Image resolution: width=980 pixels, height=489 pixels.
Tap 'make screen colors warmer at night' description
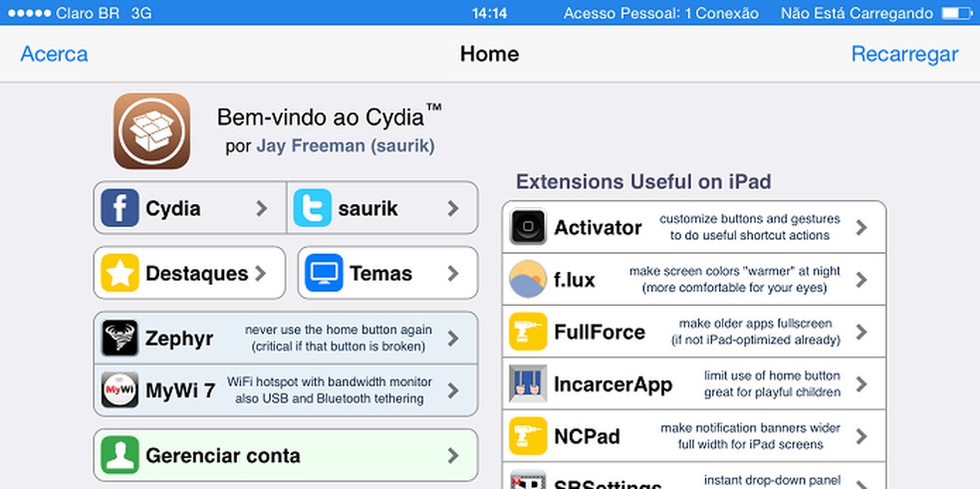[x=735, y=271]
